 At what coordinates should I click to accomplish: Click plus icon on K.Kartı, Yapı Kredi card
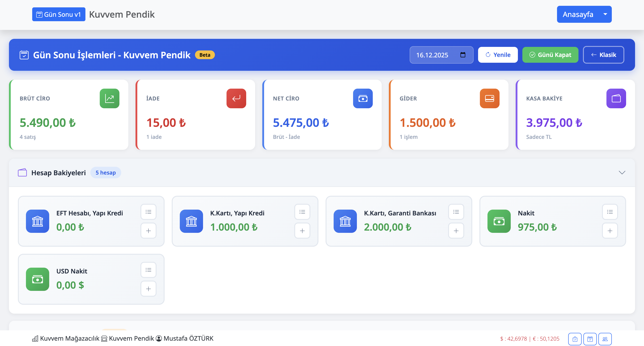[x=302, y=231]
